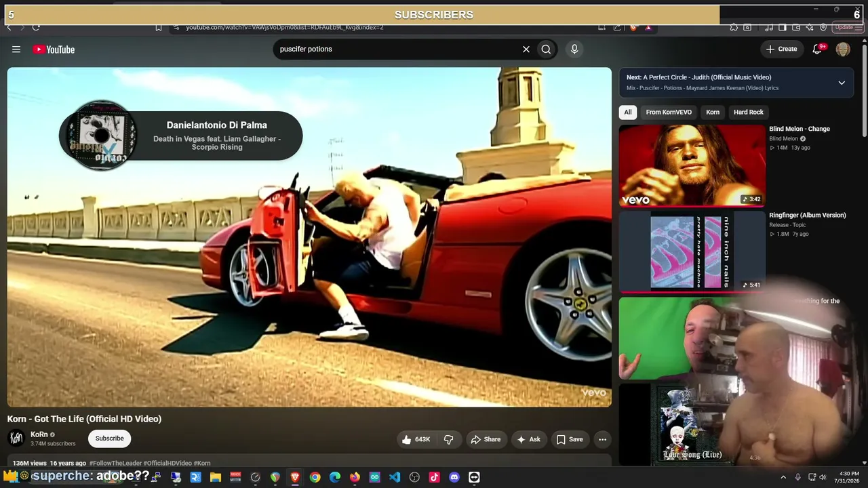Viewport: 868px width, 488px height.
Task: Click the Korn video player
Action: click(x=309, y=237)
